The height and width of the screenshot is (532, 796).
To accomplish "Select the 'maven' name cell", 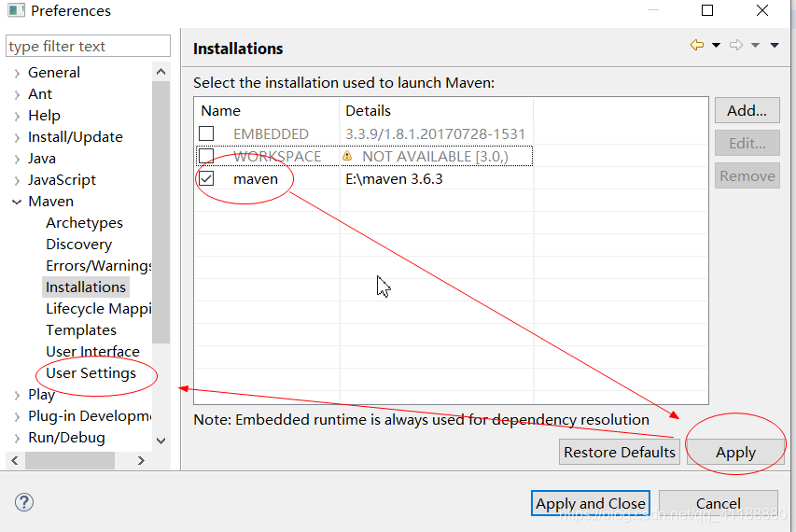I will click(256, 178).
